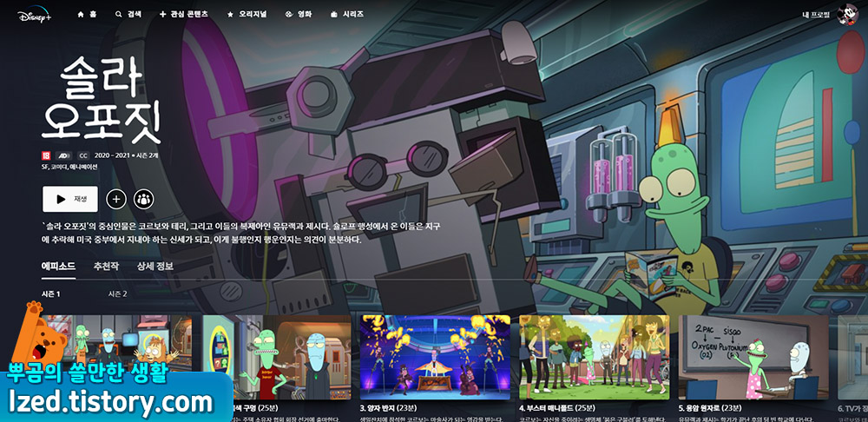Click the '2020 - 2021 • 시즌 2개' text
The image size is (868, 422).
click(126, 155)
